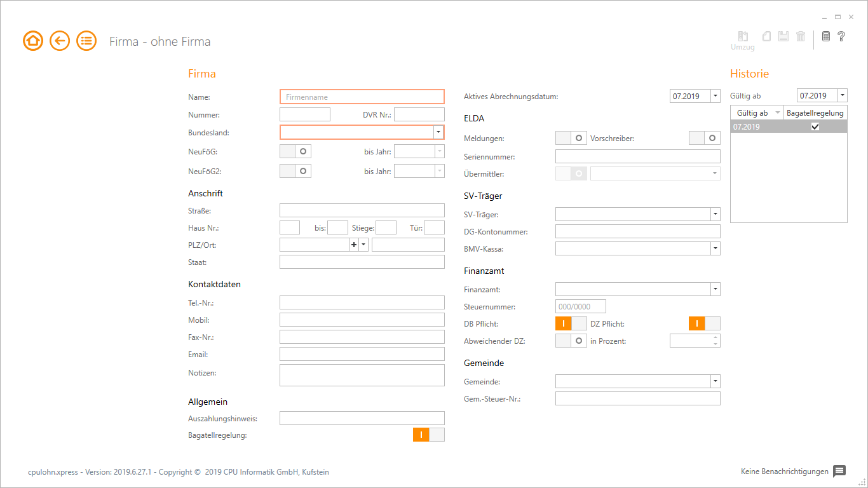The width and height of the screenshot is (868, 488).
Task: Click the Firmenname name field
Action: click(x=362, y=97)
